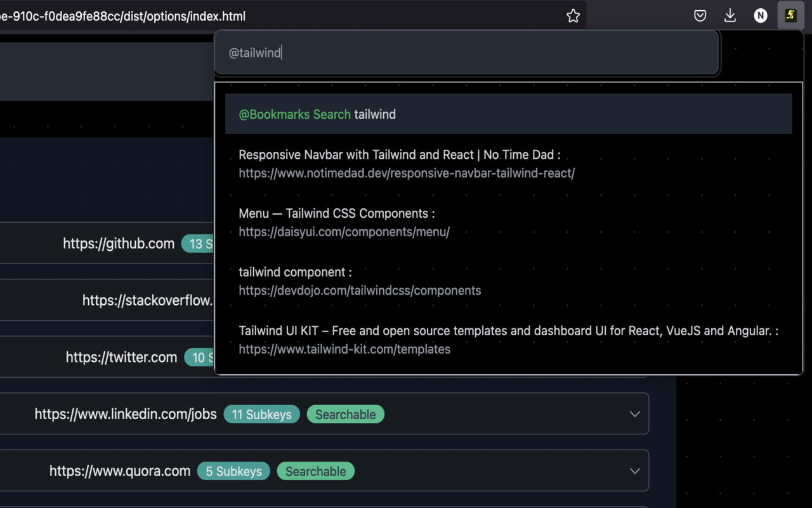The image size is (812, 508).
Task: Open the daisyui.com components menu URL
Action: [344, 232]
